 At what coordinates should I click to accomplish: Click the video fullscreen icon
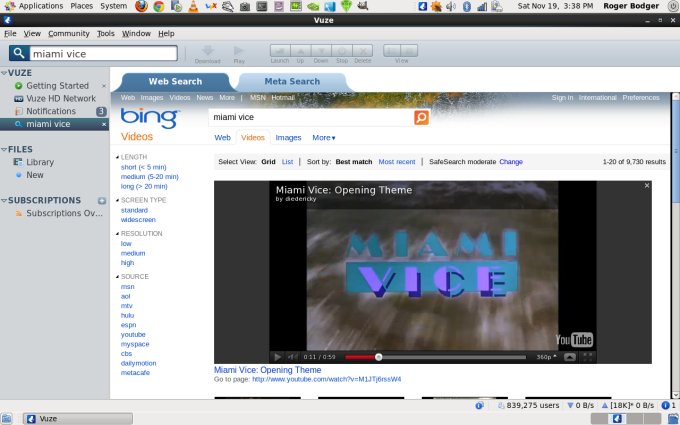pyautogui.click(x=588, y=357)
